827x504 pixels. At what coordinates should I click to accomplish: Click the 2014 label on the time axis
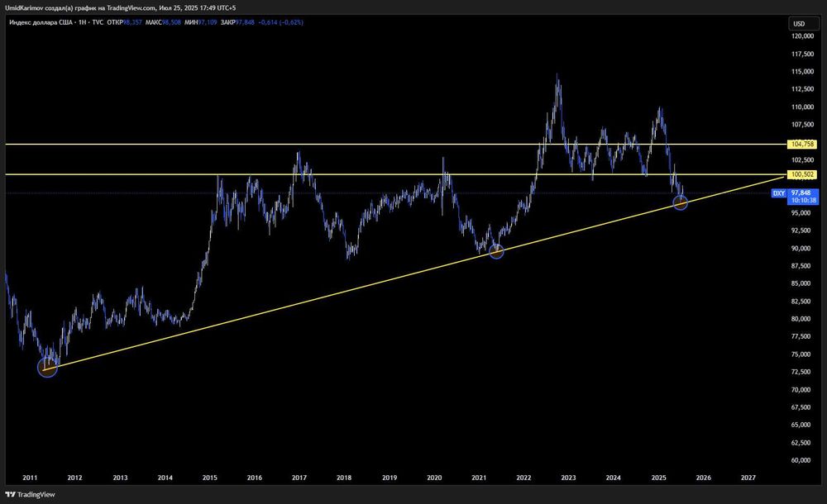165,478
